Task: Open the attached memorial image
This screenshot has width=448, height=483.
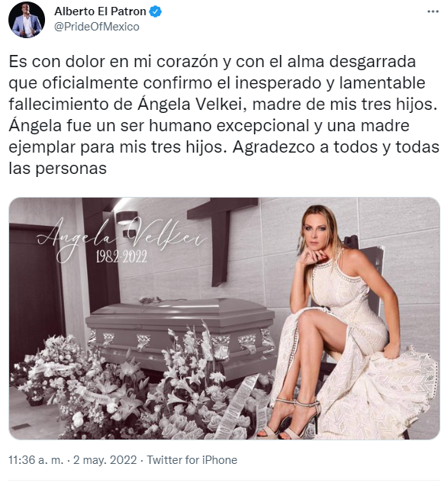Action: 224,318
